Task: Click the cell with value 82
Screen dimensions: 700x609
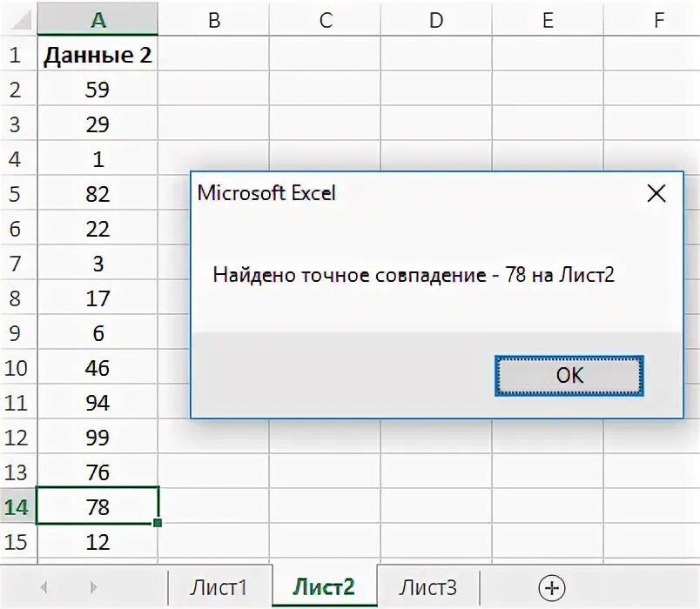Action: 98,194
